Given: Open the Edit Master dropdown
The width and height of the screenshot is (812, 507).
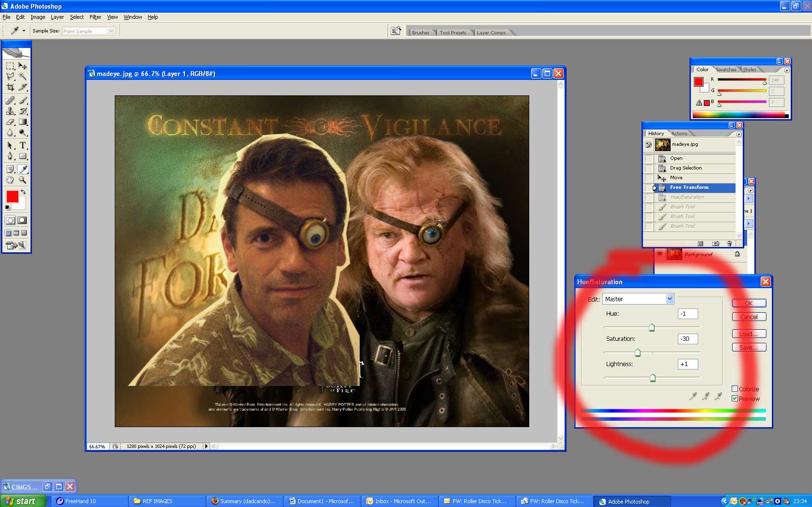Looking at the screenshot, I should tap(670, 299).
